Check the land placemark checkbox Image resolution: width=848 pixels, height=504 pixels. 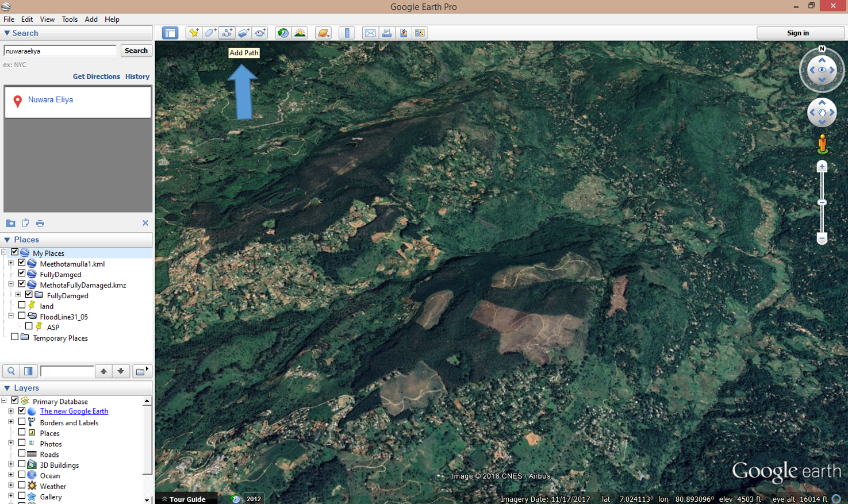point(22,306)
